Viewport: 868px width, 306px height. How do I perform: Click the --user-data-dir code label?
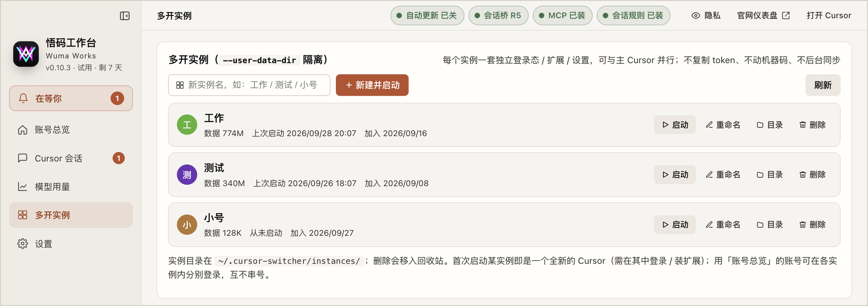pos(259,60)
